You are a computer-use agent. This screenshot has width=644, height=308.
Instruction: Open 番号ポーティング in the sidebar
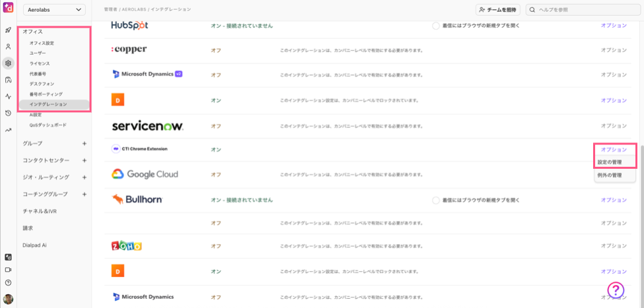[x=46, y=94]
